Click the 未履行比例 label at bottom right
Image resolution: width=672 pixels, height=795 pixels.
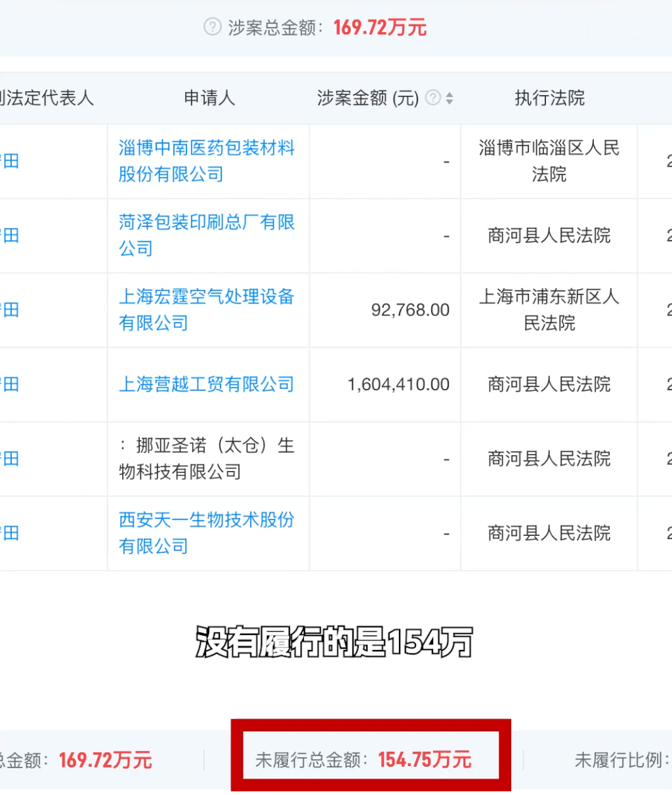tap(620, 760)
